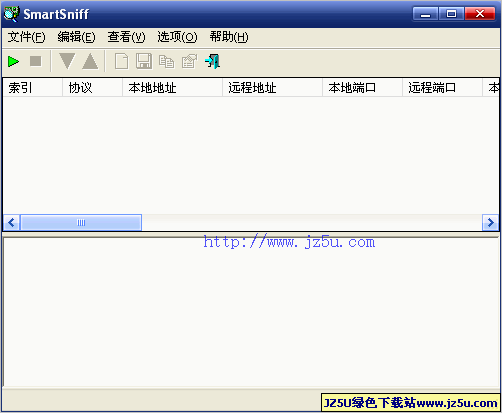Click the horizontal scrollbar thumb
Screen dimensions: 502x413
[81, 222]
